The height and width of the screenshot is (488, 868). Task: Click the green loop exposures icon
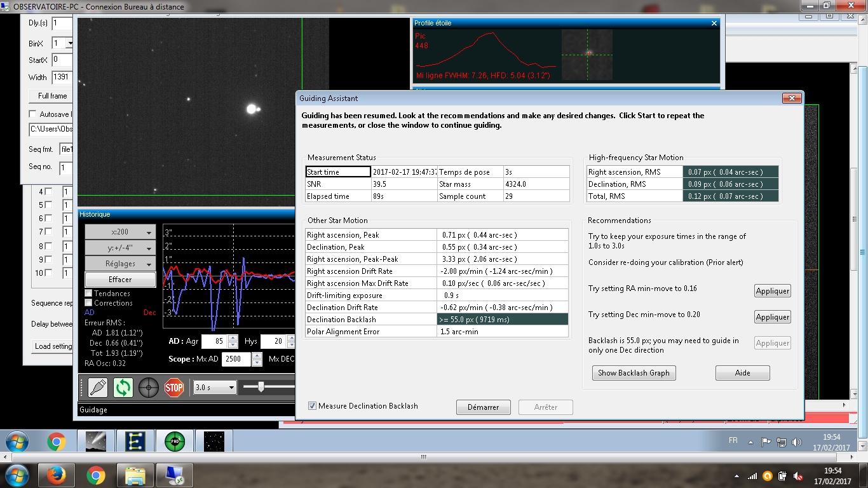click(123, 387)
